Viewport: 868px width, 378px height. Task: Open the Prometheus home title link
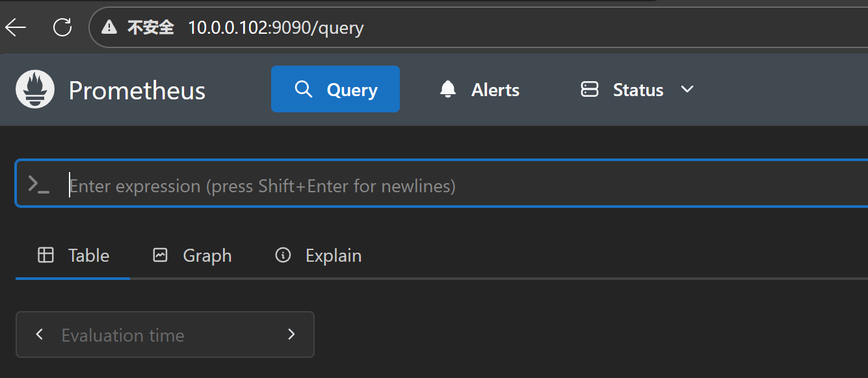137,90
